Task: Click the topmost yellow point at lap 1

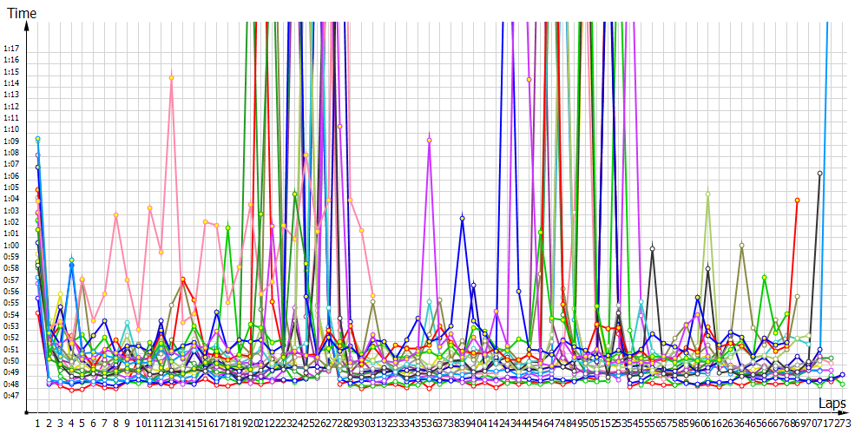Action: [x=38, y=139]
